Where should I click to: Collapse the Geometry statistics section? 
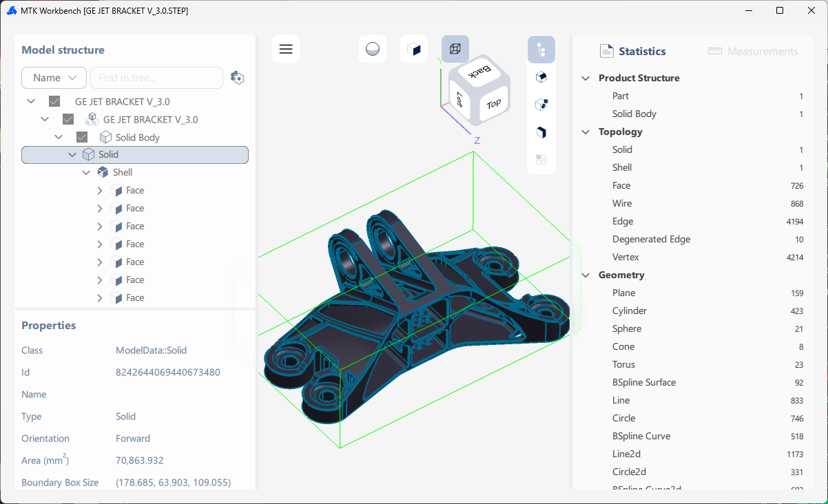pyautogui.click(x=586, y=275)
